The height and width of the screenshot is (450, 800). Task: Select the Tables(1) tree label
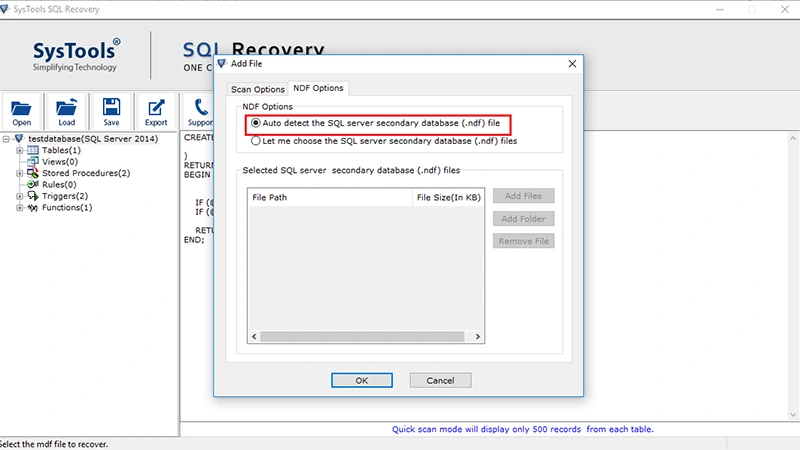pos(61,150)
